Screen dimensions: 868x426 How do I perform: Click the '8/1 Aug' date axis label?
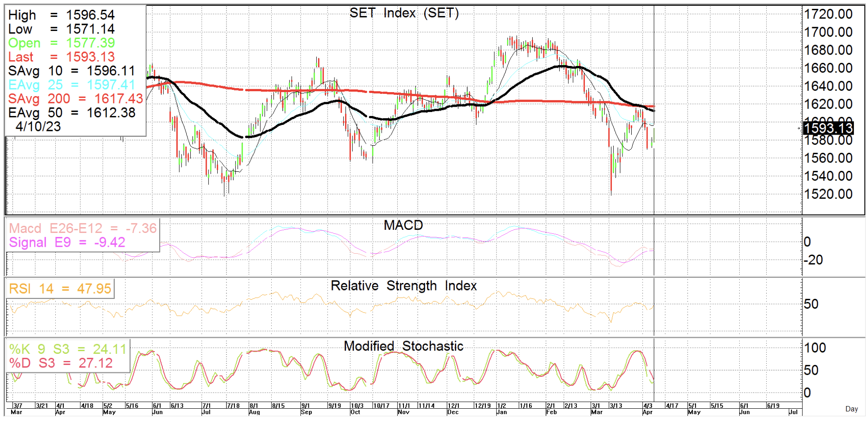[254, 409]
